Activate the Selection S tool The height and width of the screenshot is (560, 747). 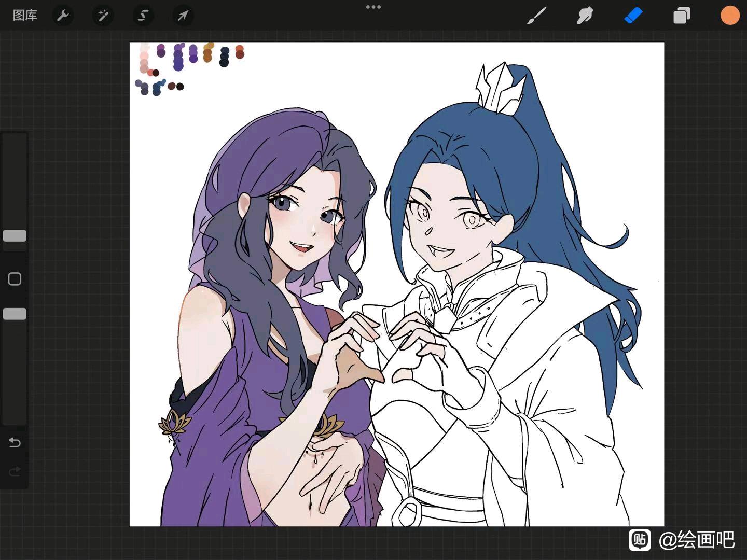[143, 16]
